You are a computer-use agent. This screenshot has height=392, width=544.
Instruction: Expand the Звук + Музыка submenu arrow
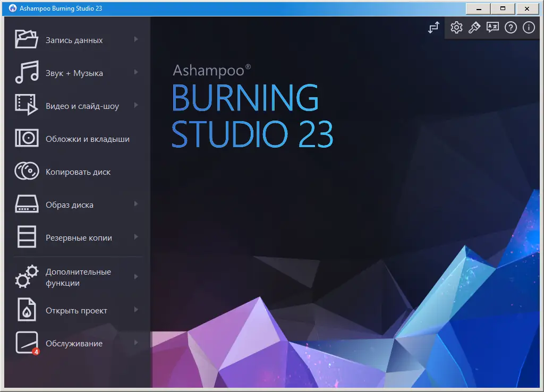(x=136, y=72)
